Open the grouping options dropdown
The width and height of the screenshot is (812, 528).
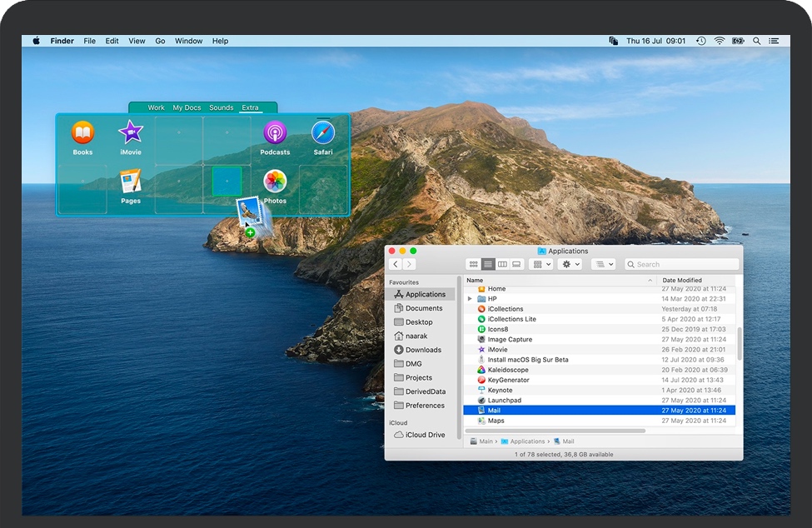coord(540,263)
